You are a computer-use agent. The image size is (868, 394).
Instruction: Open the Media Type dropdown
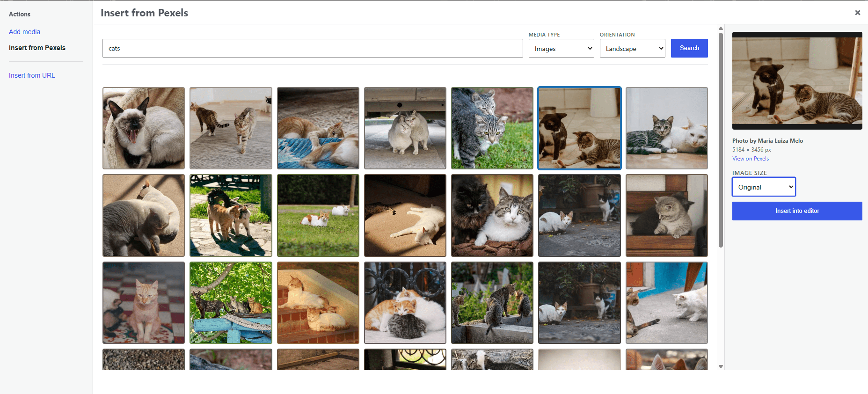coord(561,48)
